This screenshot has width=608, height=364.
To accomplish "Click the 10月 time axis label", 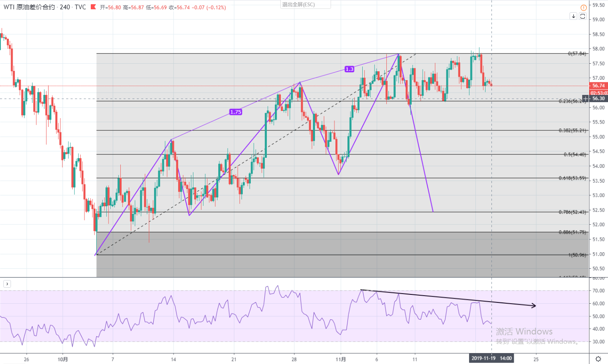I will pyautogui.click(x=62, y=359).
